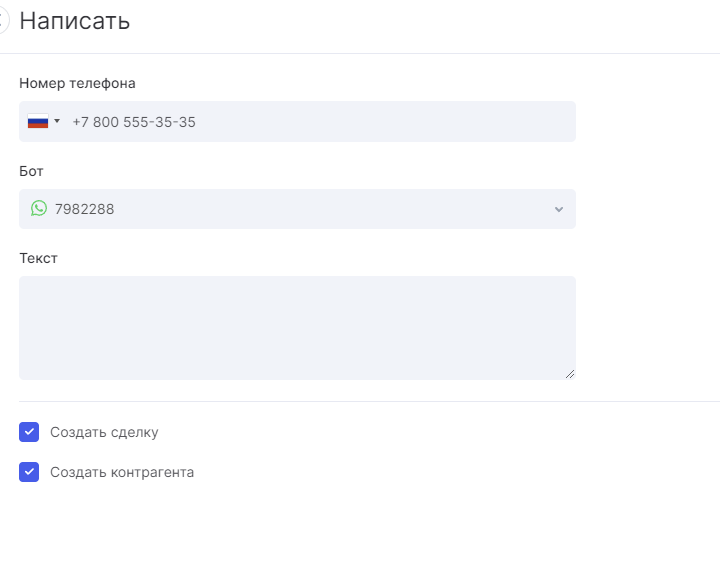Click the Russian flag country icon
The width and height of the screenshot is (720, 571).
[x=37, y=122]
